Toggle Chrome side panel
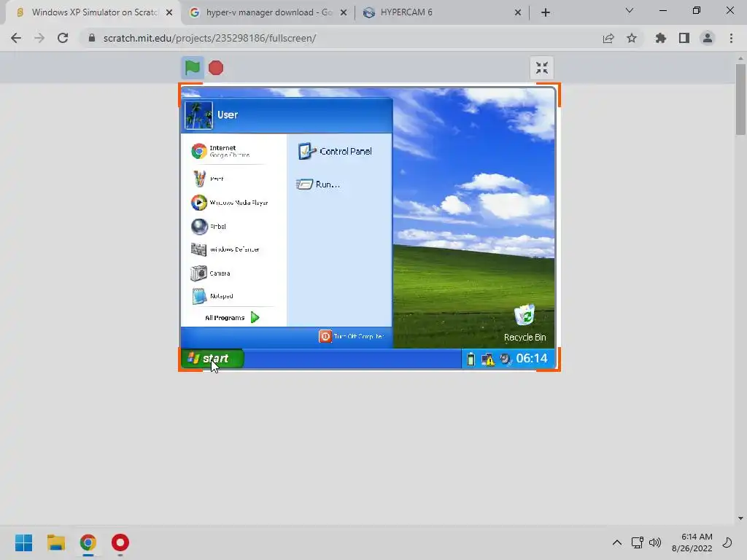Image resolution: width=747 pixels, height=560 pixels. [684, 38]
